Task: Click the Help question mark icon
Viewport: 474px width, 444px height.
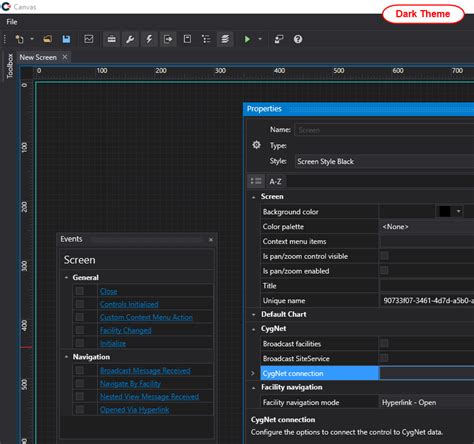Action: [298, 39]
